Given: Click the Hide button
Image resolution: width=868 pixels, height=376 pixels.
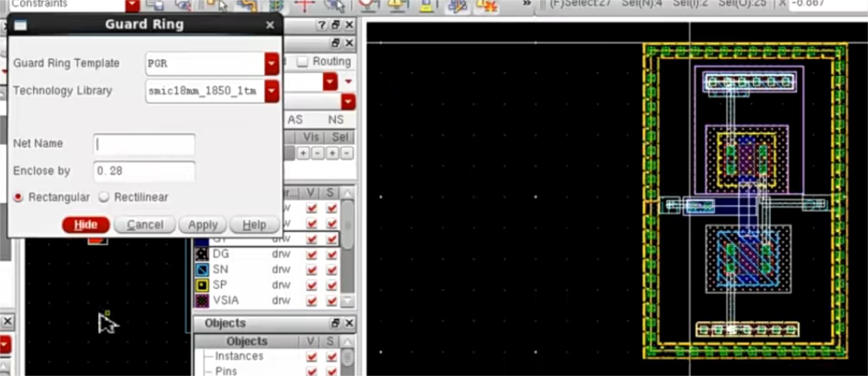Looking at the screenshot, I should [x=86, y=225].
